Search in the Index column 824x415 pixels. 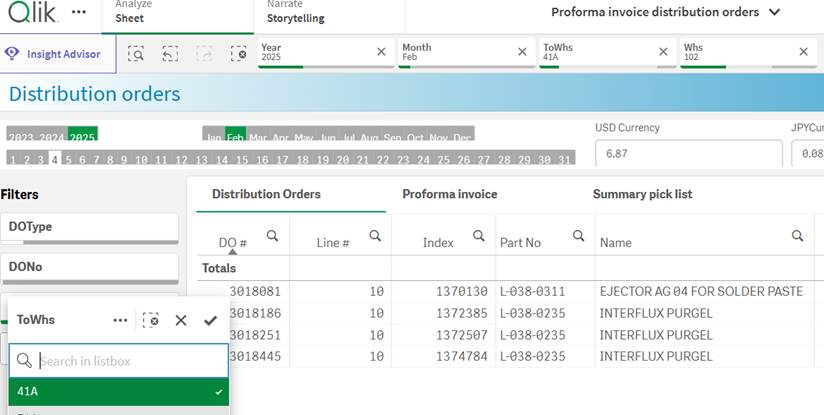[479, 235]
